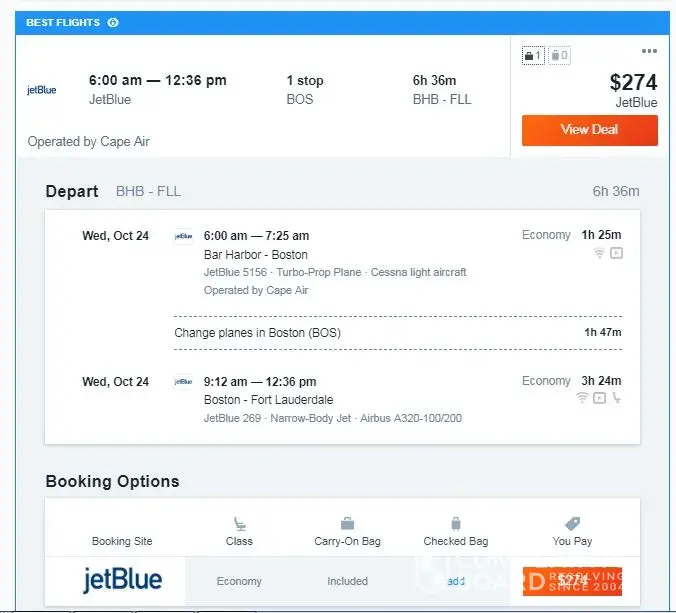Open the three-dot more options menu
This screenshot has width=676, height=613.
click(649, 51)
